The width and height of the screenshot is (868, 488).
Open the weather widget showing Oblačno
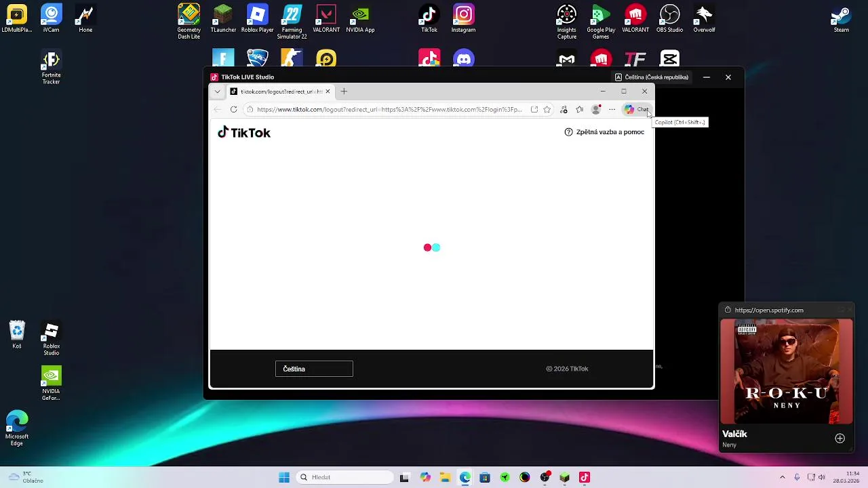click(25, 477)
